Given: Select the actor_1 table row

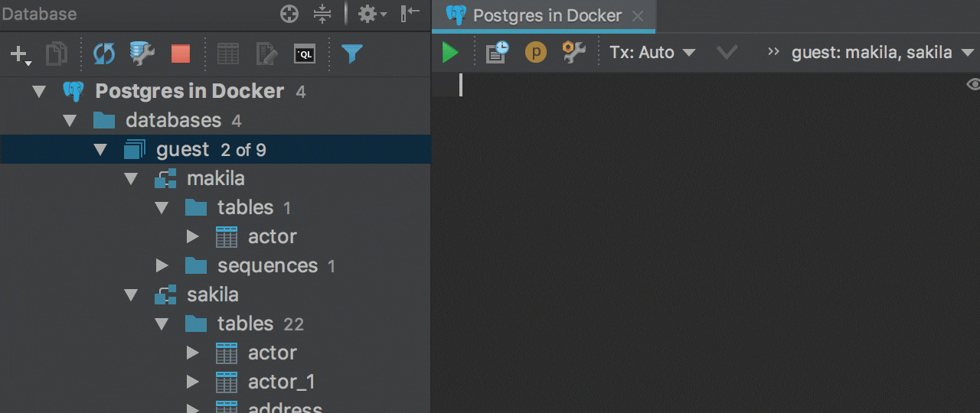Looking at the screenshot, I should point(215,382).
